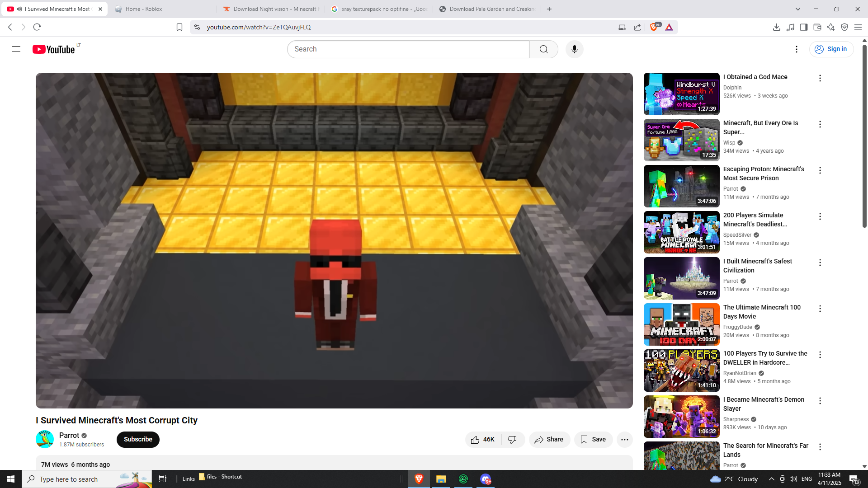868x488 pixels.
Task: Click the search magnifier button
Action: pos(543,49)
